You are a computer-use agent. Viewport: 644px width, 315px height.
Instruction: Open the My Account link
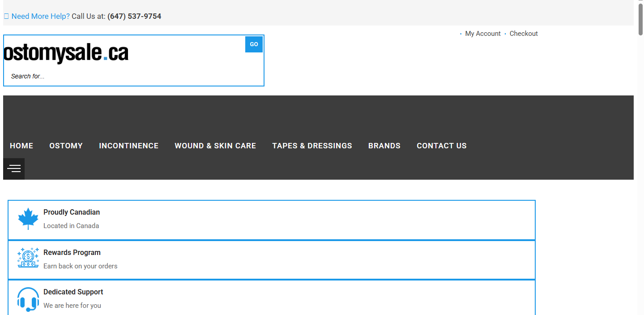tap(483, 34)
